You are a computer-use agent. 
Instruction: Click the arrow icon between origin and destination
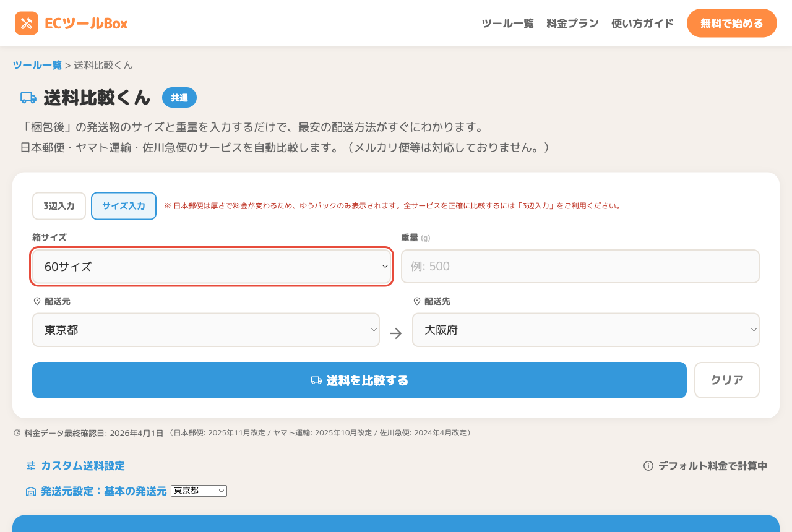396,333
